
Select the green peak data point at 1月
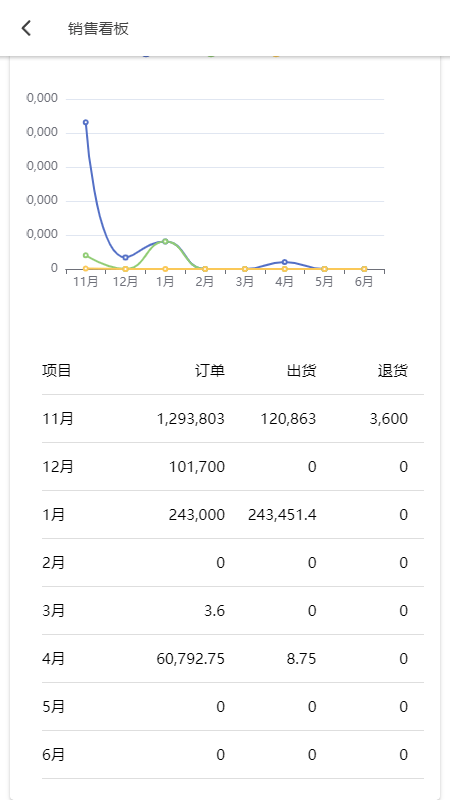pos(165,241)
